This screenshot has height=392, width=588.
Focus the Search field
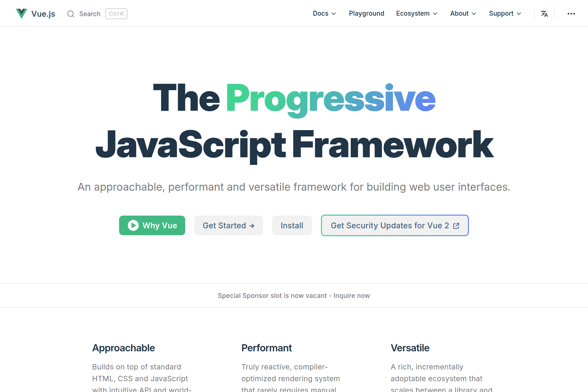pyautogui.click(x=97, y=14)
